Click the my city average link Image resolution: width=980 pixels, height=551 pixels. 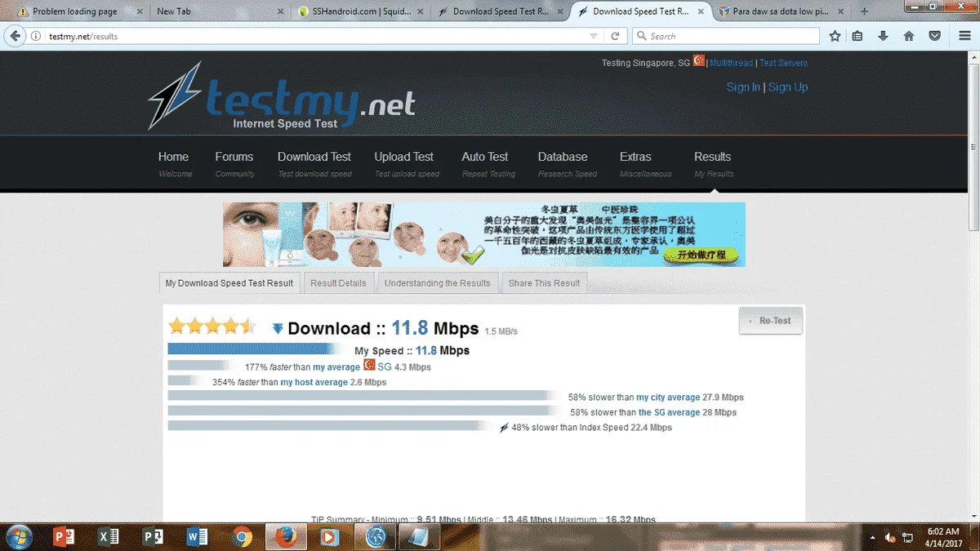668,398
